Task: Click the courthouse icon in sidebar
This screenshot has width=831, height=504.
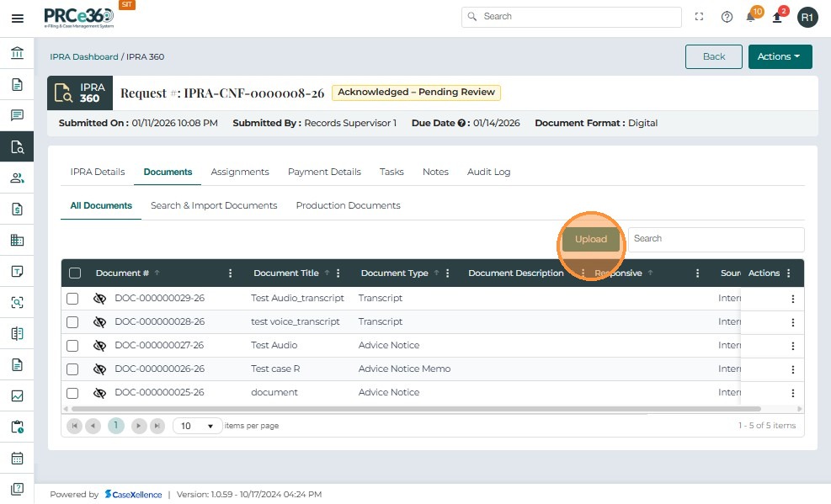Action: [17, 54]
